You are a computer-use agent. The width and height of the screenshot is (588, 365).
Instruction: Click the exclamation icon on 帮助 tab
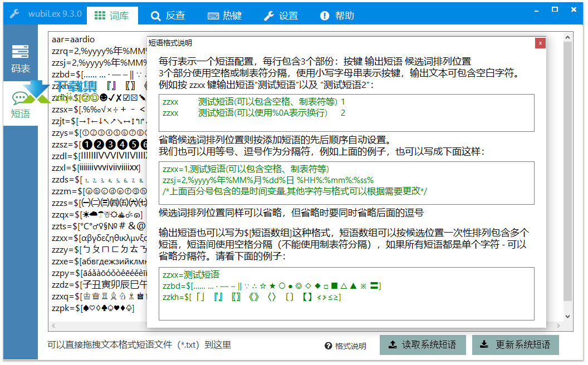(x=325, y=16)
